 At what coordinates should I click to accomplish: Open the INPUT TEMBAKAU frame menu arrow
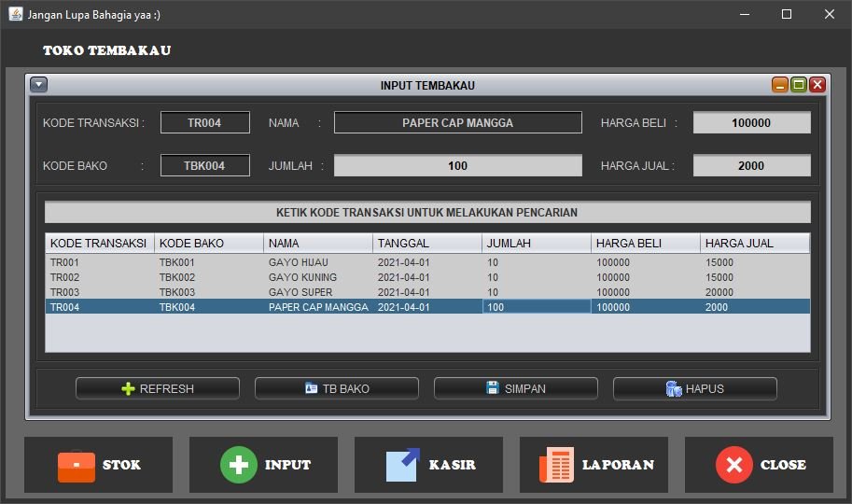pos(38,85)
